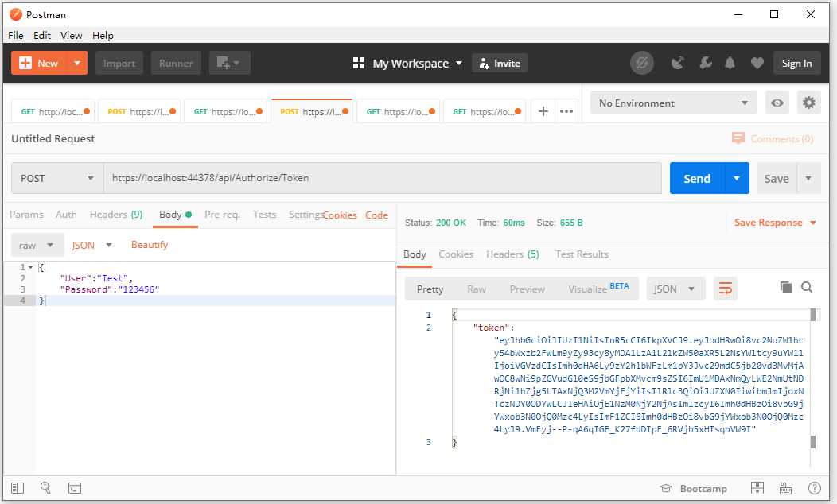Expand the New button dropdown arrow
837x504 pixels.
click(x=77, y=64)
